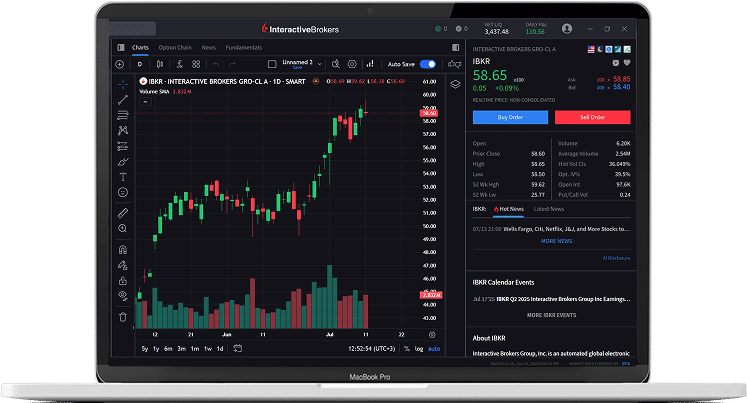Open the Fibonacci retracement lines tool
This screenshot has width=748, height=403.
123,115
